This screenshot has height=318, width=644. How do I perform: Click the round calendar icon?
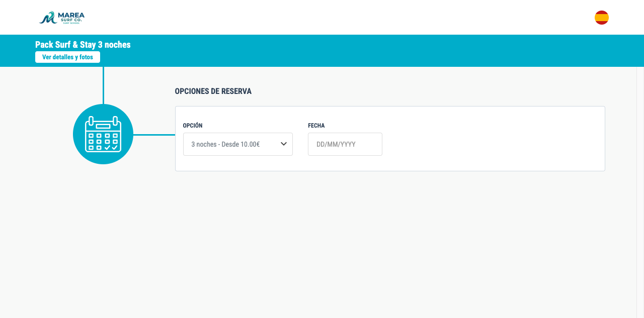tap(103, 134)
